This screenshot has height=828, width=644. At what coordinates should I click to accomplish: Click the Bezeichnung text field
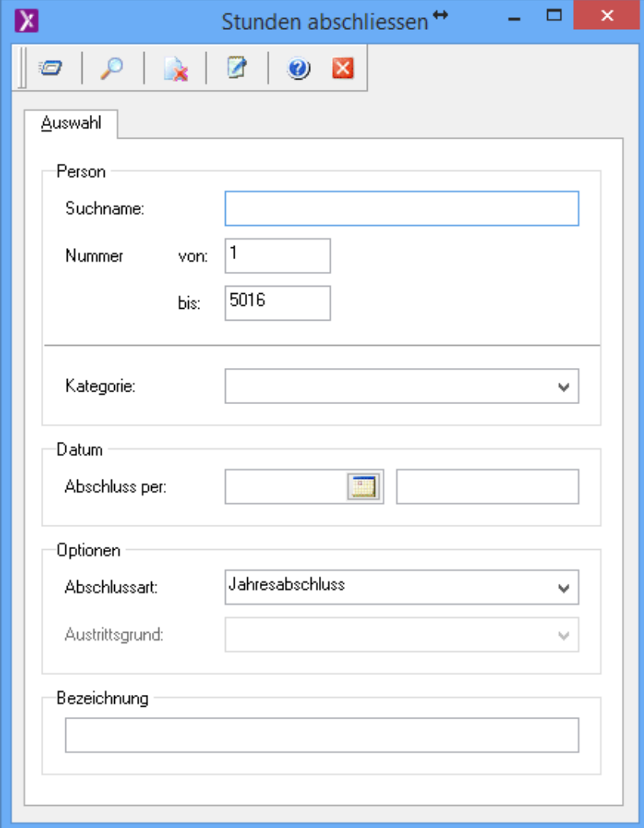tap(321, 735)
